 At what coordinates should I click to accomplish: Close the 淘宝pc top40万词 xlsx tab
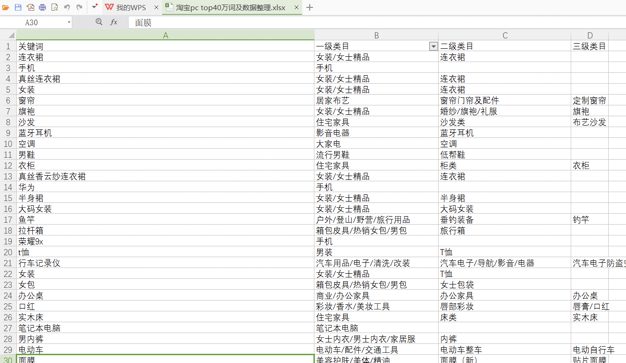click(296, 8)
